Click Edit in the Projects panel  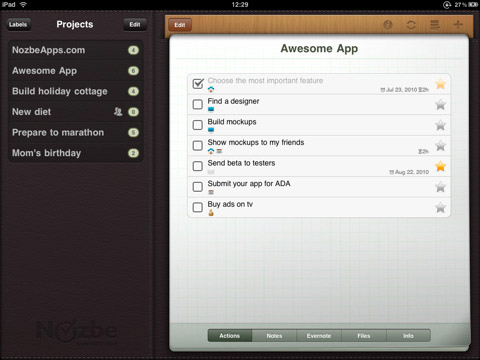pos(135,24)
